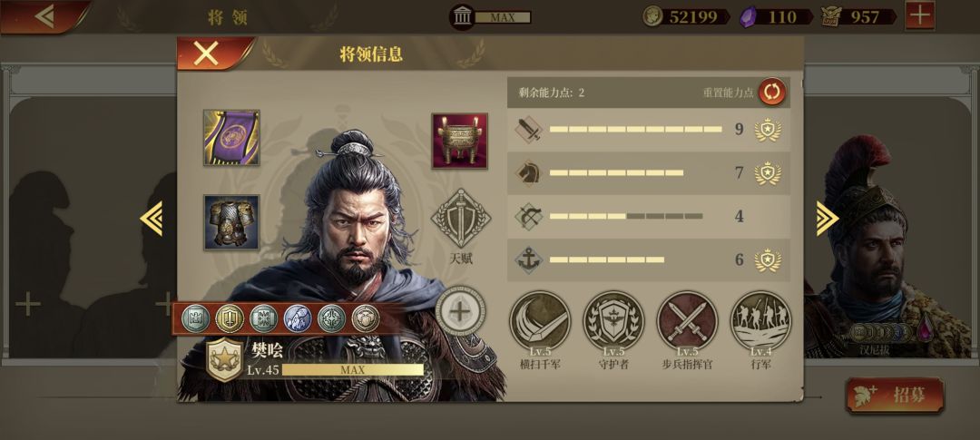The width and height of the screenshot is (980, 440).
Task: Go back with the top-left arrow
Action: click(44, 15)
